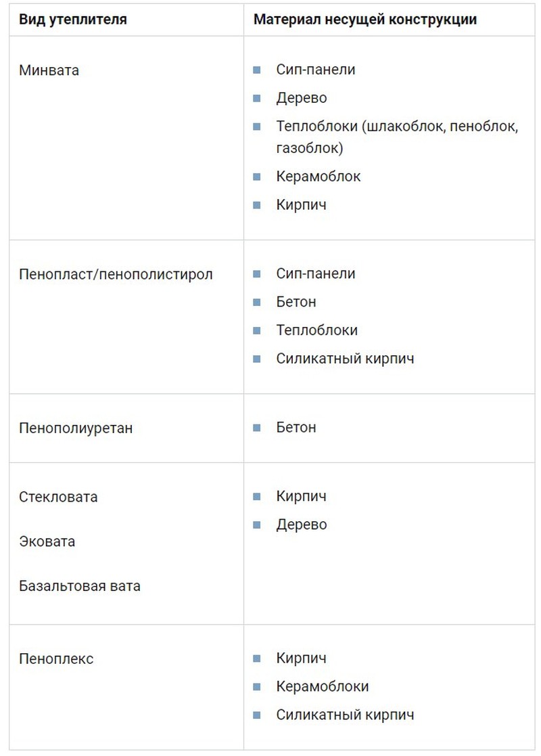Click the "Керамоблоки" list item
The height and width of the screenshot is (756, 541).
click(x=323, y=687)
